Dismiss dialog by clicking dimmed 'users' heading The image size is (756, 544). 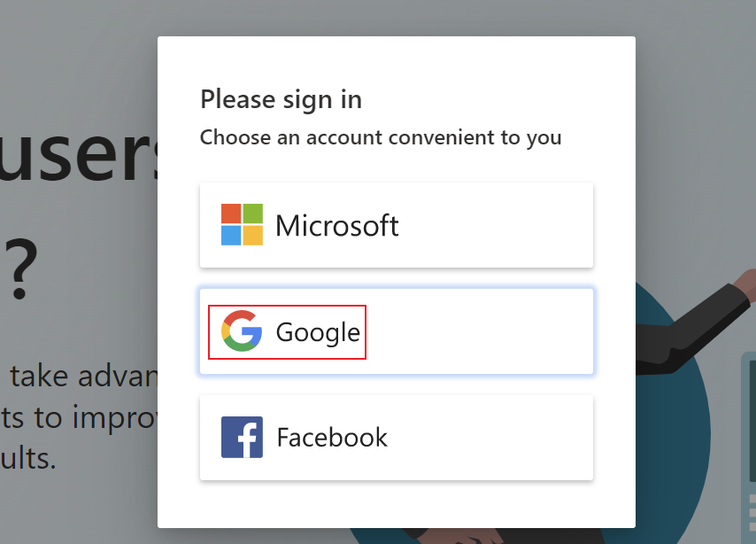pos(79,154)
